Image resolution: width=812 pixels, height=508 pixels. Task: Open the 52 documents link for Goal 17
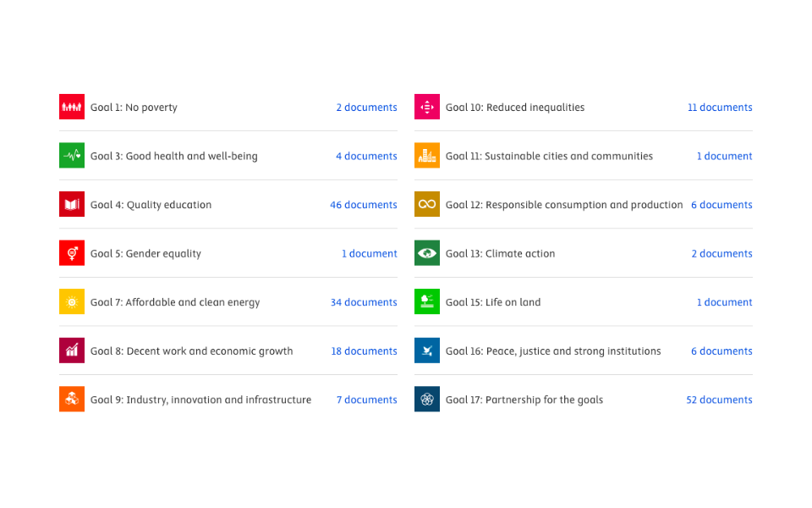tap(719, 400)
